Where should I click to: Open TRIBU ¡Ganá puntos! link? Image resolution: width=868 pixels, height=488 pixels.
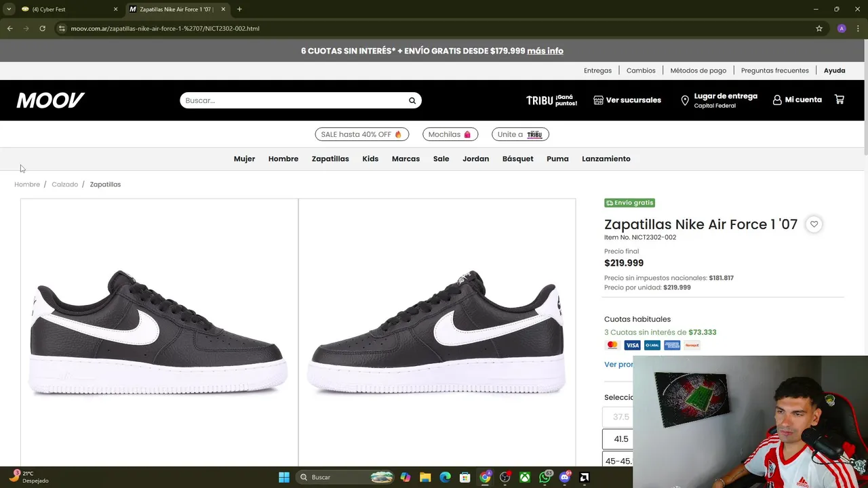point(552,100)
